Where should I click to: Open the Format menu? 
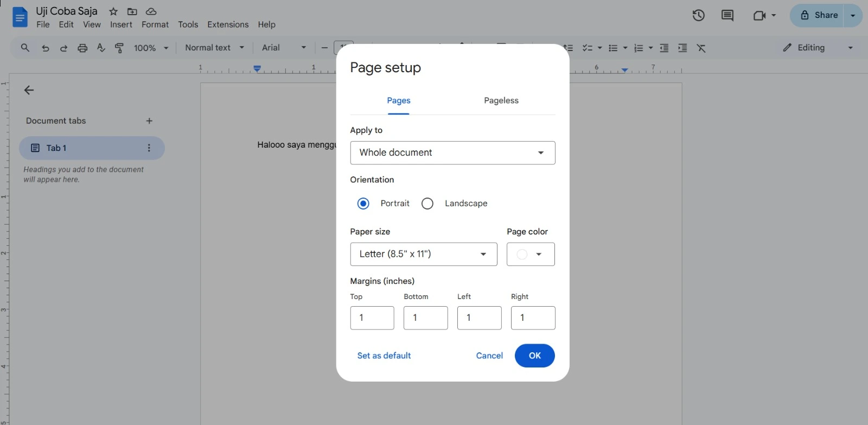coord(155,24)
